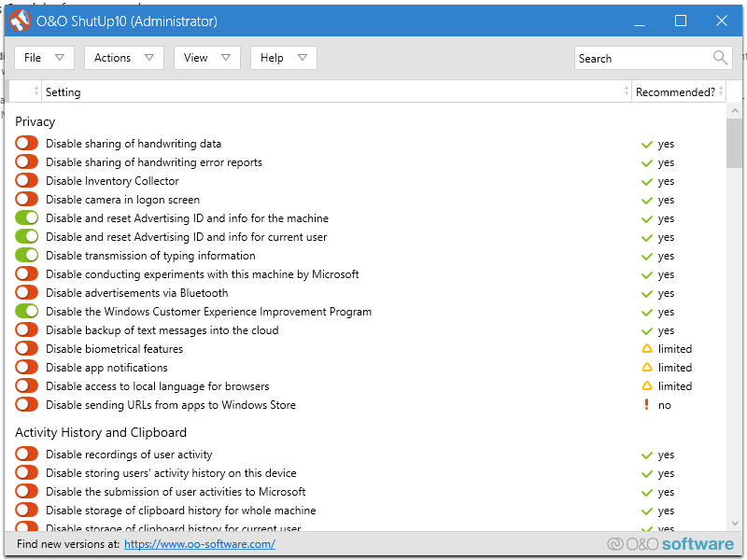Toggle Disable sending URLs from apps to Windows Store

point(26,404)
